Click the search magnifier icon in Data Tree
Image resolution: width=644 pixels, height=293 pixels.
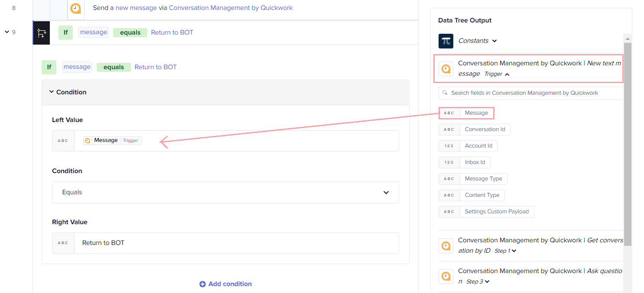point(445,93)
